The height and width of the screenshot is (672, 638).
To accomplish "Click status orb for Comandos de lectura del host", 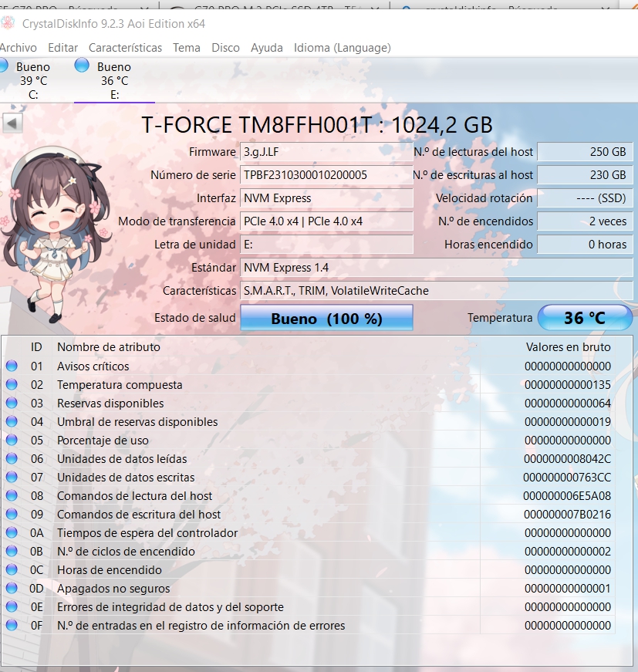I will coord(12,495).
